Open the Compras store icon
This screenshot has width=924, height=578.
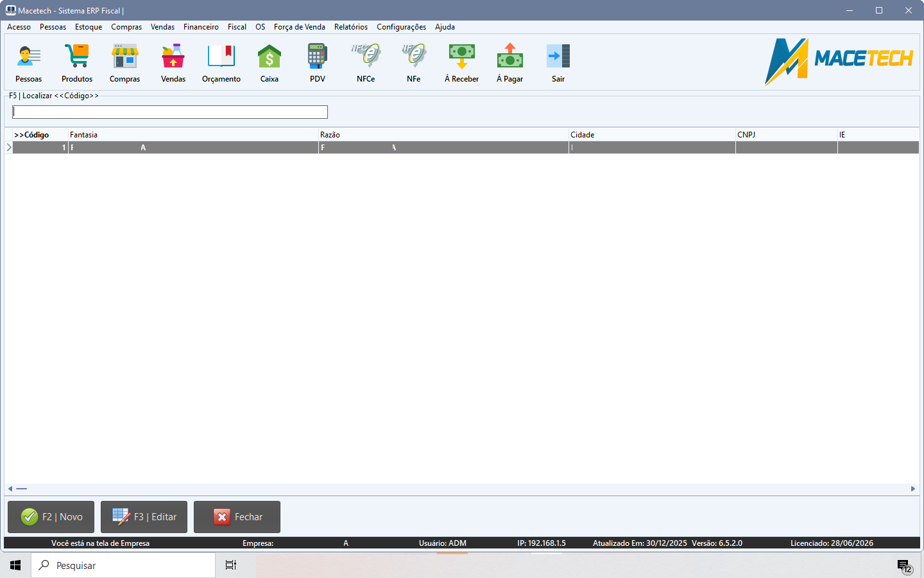[x=124, y=57]
